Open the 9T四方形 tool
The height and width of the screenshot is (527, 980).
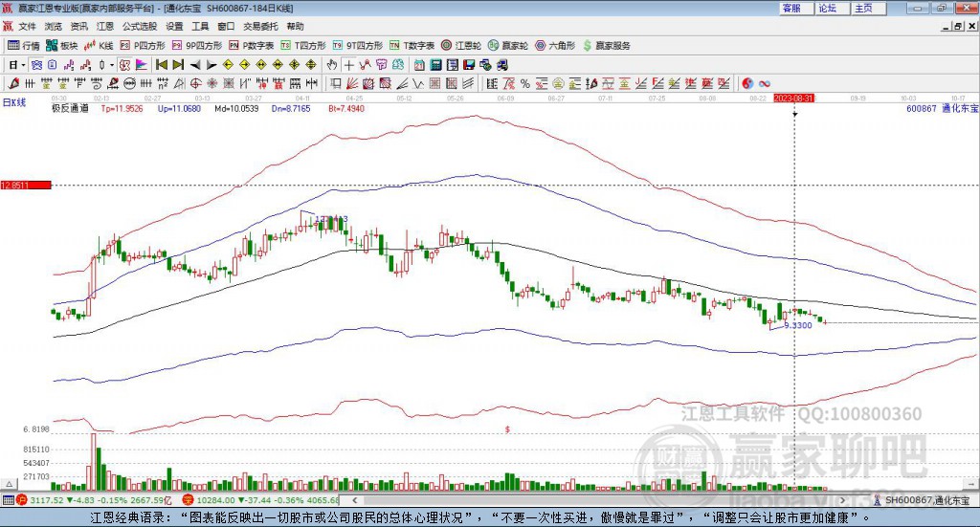[358, 46]
